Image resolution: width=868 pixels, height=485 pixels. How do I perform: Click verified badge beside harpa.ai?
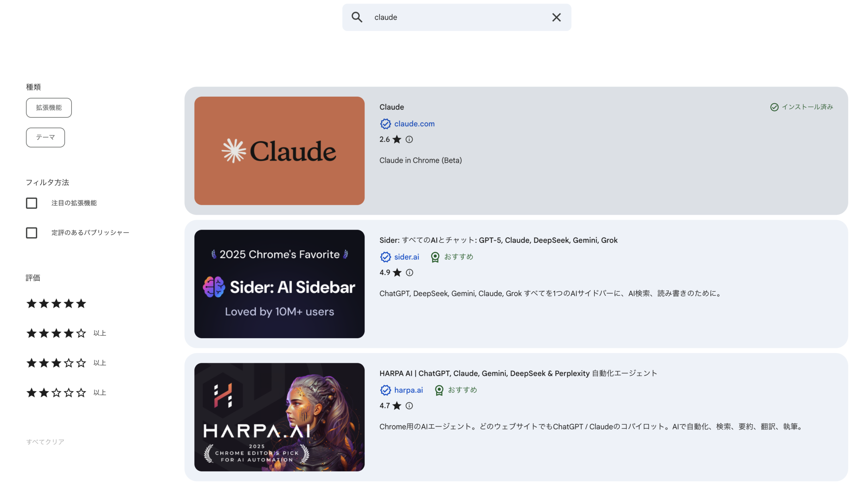click(385, 390)
